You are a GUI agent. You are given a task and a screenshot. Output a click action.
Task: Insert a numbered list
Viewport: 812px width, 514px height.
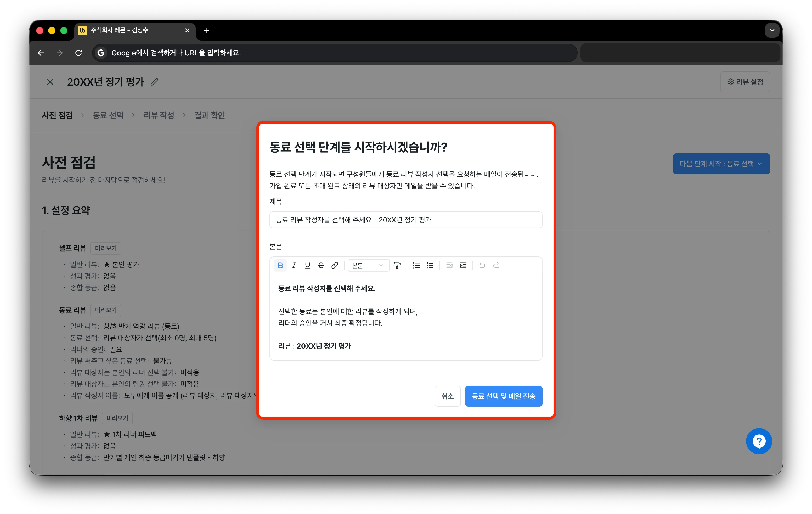[416, 265]
